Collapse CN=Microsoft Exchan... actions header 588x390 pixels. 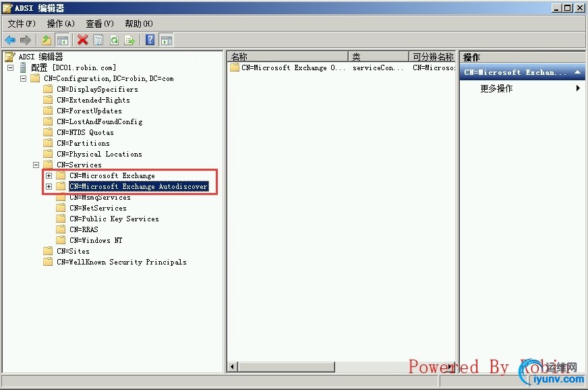(577, 72)
